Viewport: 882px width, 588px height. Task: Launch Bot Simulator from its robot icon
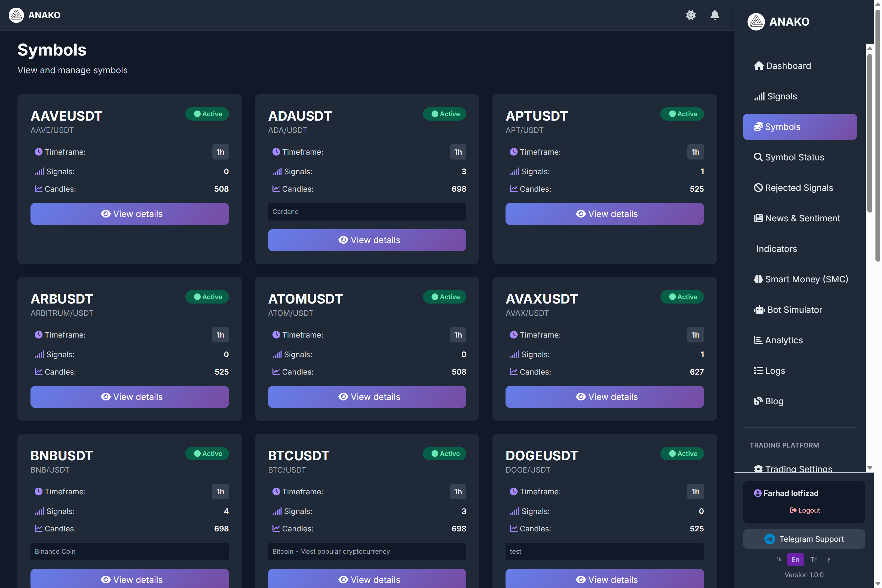[759, 309]
